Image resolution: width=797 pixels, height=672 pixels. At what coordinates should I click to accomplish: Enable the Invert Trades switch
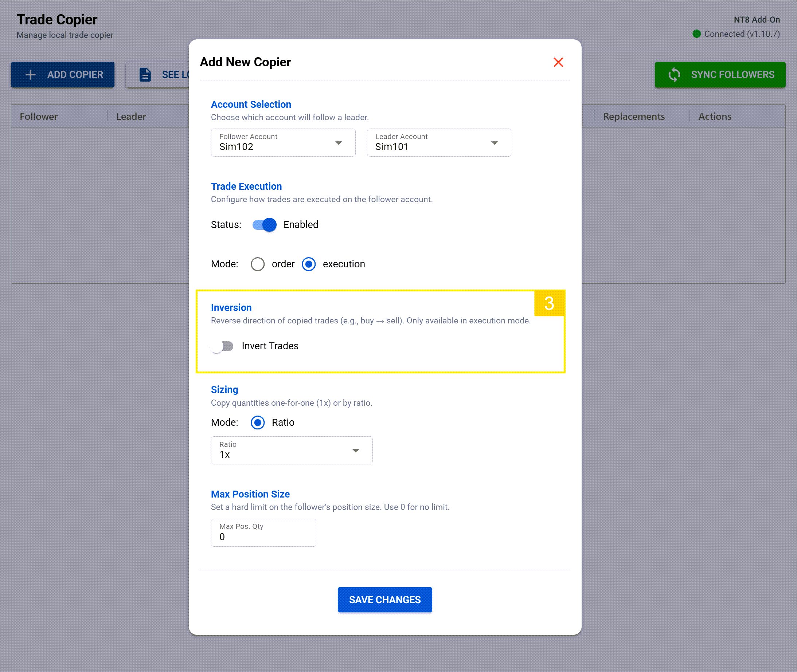coord(222,346)
